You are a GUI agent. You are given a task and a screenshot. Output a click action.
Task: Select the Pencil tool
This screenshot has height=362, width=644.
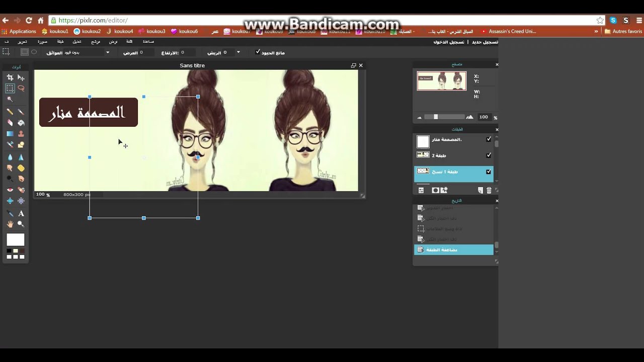pos(10,112)
